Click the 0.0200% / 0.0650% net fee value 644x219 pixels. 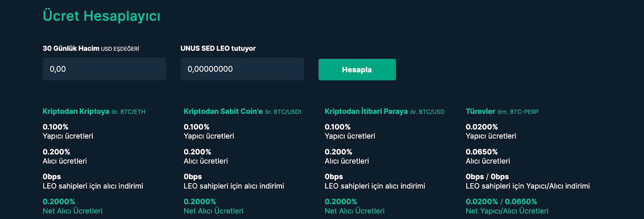click(x=501, y=202)
